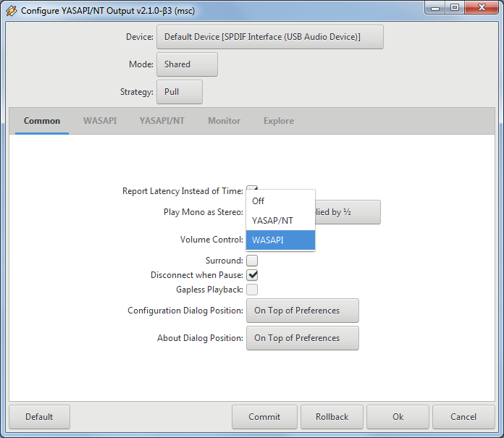Open the Monitor tab
Viewport: 504px width, 438px height.
pos(224,121)
